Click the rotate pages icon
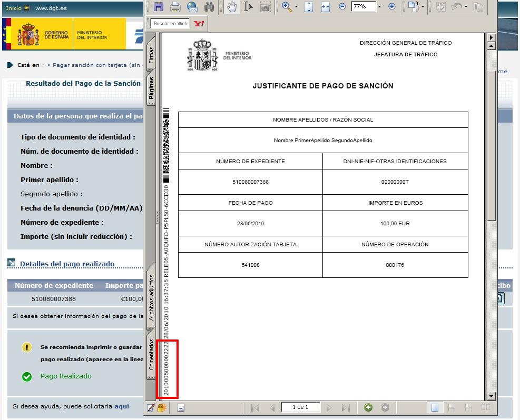This screenshot has width=520, height=420. coord(414,6)
